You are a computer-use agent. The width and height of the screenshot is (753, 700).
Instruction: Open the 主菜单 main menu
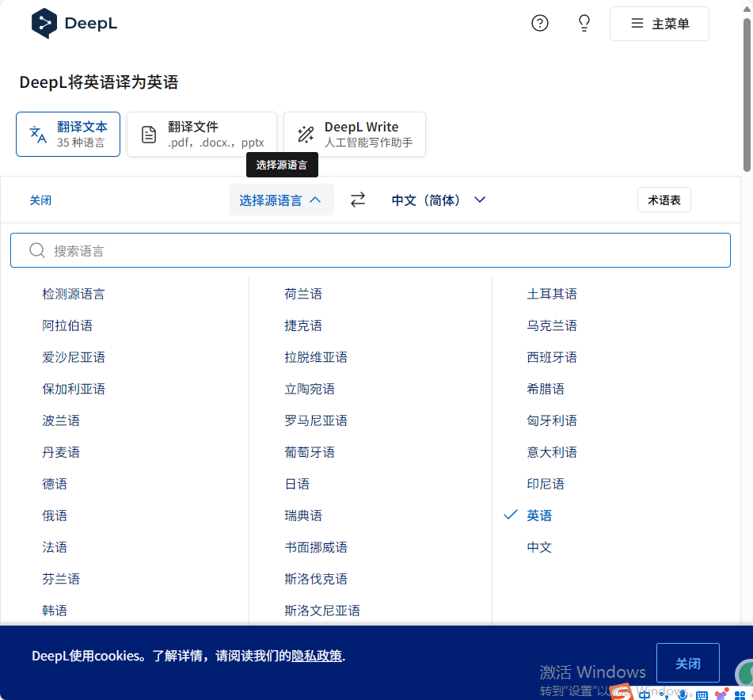[x=660, y=24]
